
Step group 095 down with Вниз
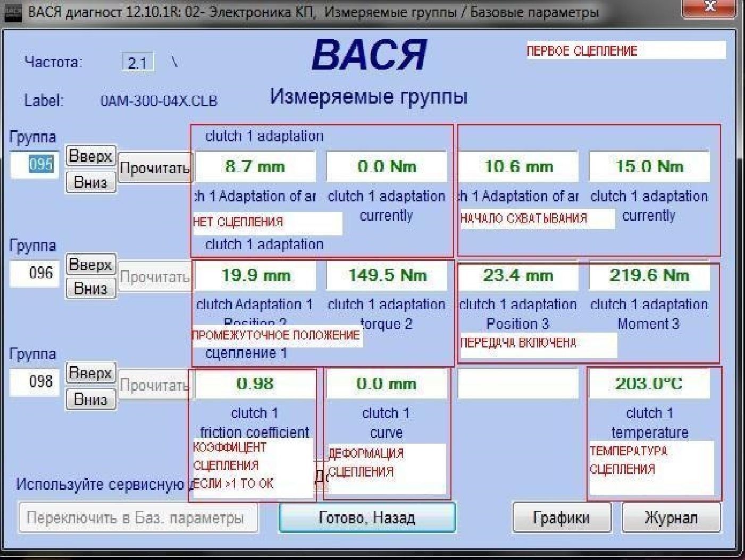tap(91, 182)
